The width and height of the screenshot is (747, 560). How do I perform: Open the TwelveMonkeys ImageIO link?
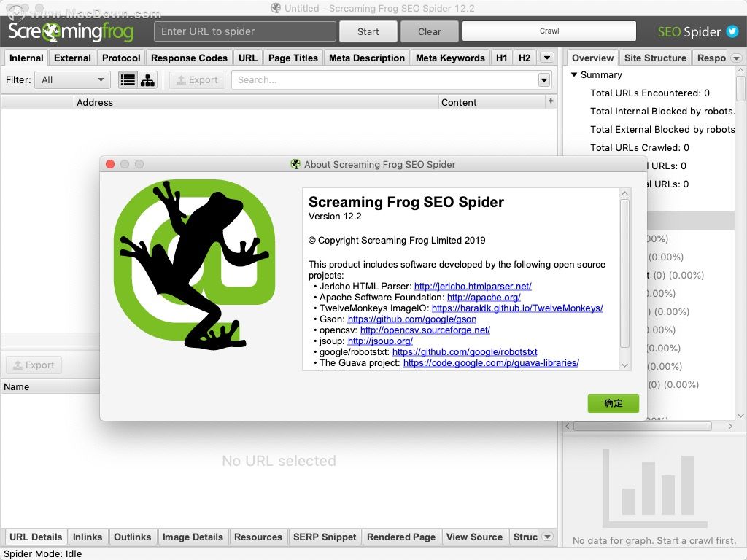pos(517,308)
